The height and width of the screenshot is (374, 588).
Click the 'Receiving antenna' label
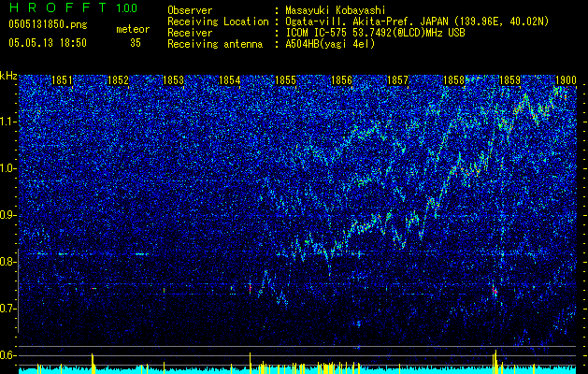(215, 44)
